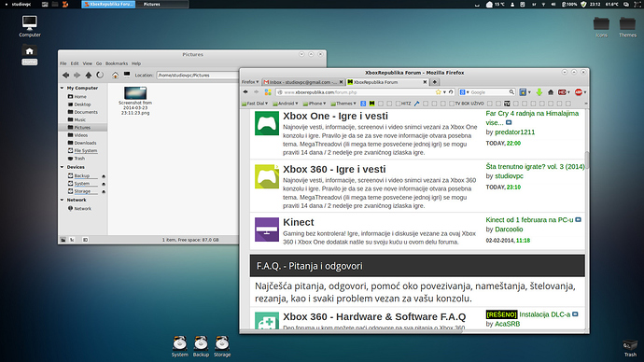The width and height of the screenshot is (644, 362).
Task: Click the file manager Home toolbar icon
Action: (115, 76)
